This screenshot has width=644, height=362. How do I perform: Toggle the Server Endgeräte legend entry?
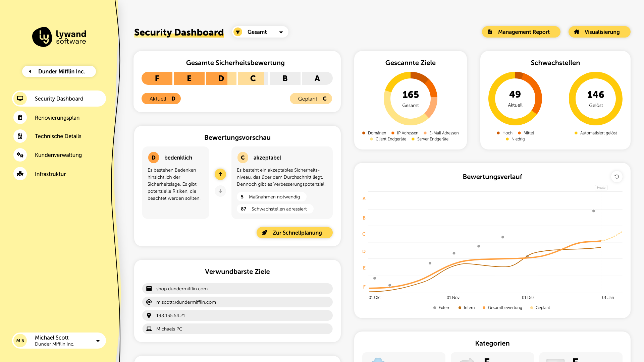430,139
